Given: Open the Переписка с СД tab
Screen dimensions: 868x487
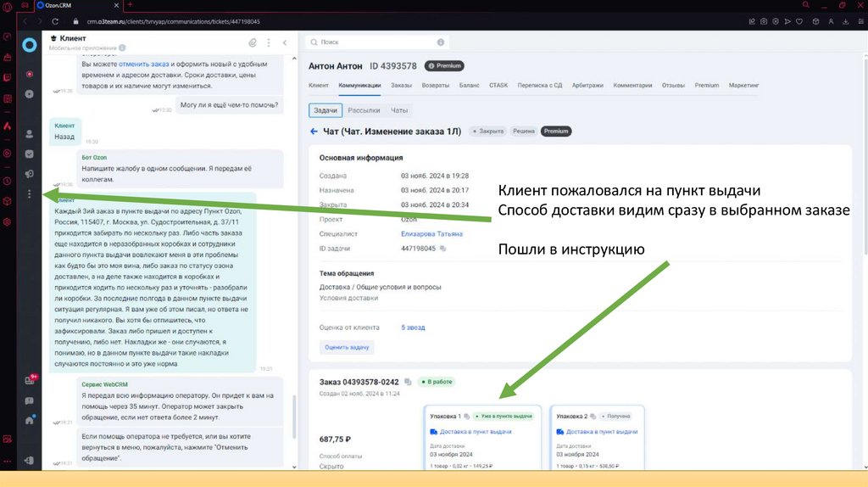Looking at the screenshot, I should click(x=540, y=86).
